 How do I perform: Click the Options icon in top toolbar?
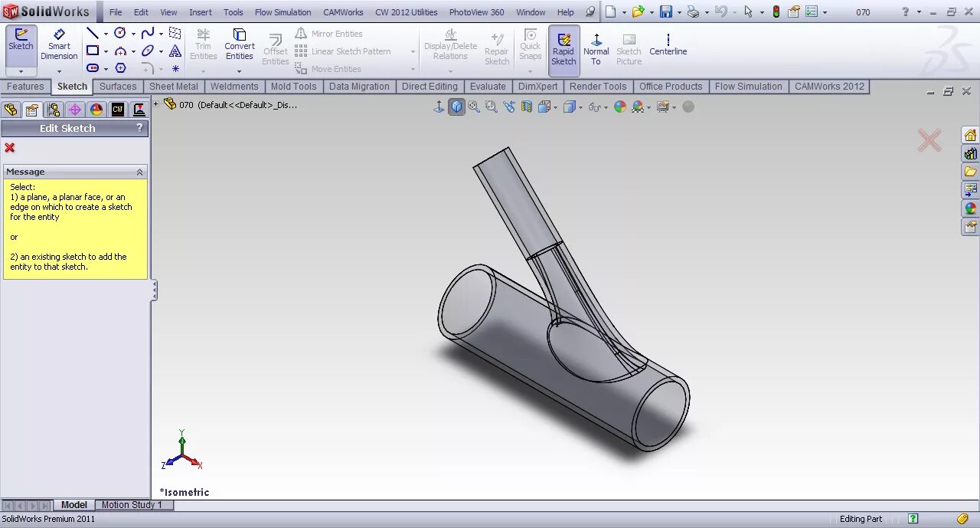pos(812,11)
